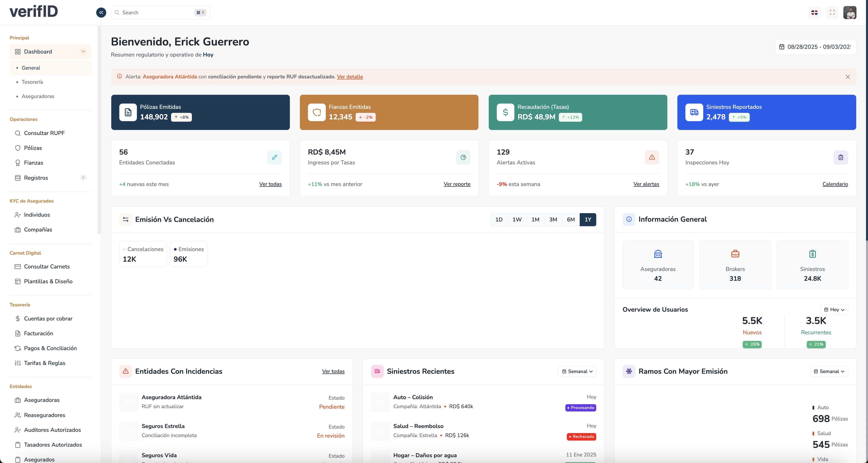Click the Alertas Activas warning triangle icon
The image size is (868, 463).
pos(652,157)
